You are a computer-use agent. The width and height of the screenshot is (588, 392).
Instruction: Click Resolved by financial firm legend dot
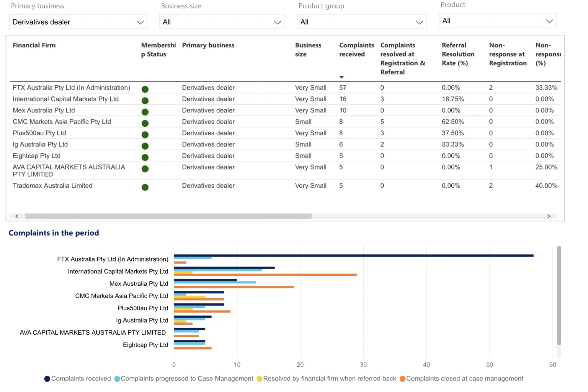coord(260,379)
